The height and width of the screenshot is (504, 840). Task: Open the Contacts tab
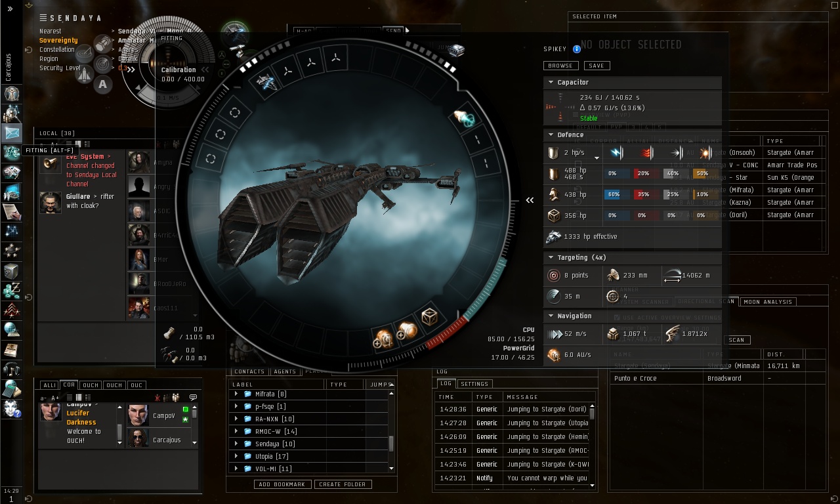click(249, 372)
